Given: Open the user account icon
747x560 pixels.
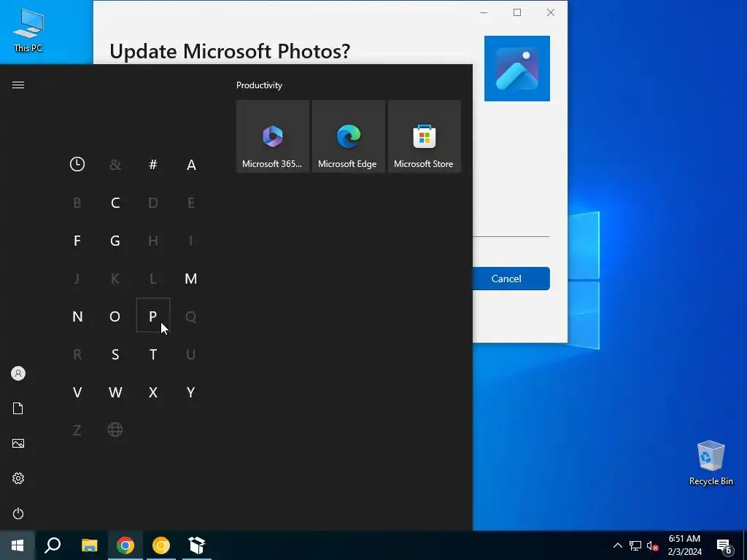Looking at the screenshot, I should (18, 373).
